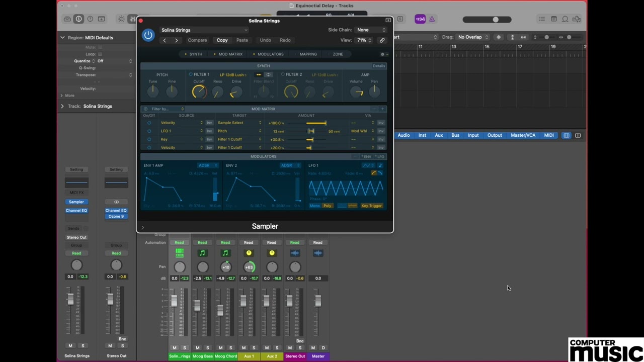The width and height of the screenshot is (644, 362).
Task: Go to the next preset arrow
Action: pos(176,40)
